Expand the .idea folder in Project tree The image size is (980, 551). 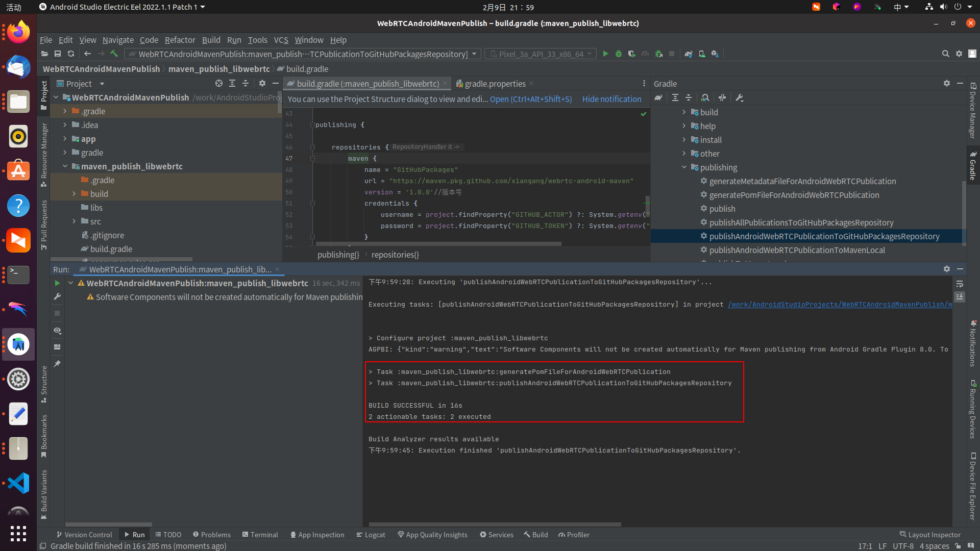pyautogui.click(x=65, y=125)
